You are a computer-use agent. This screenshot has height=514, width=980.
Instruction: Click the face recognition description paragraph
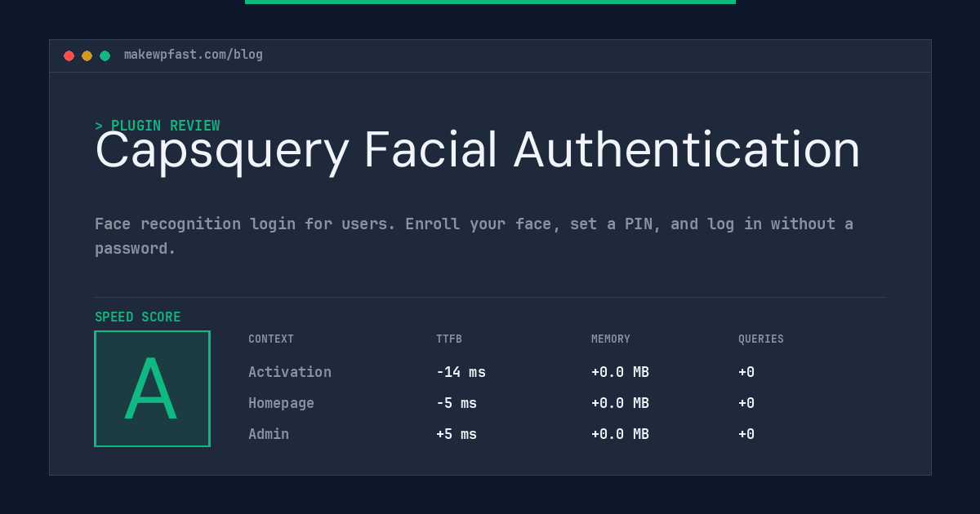point(474,236)
